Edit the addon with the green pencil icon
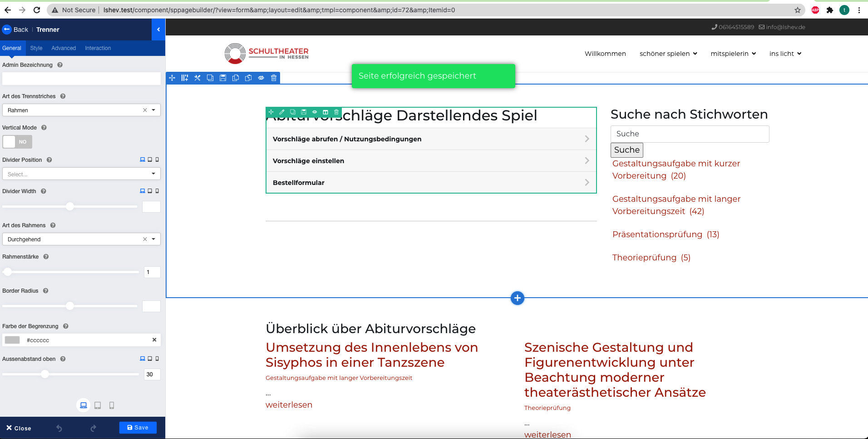Image resolution: width=868 pixels, height=439 pixels. click(x=282, y=112)
